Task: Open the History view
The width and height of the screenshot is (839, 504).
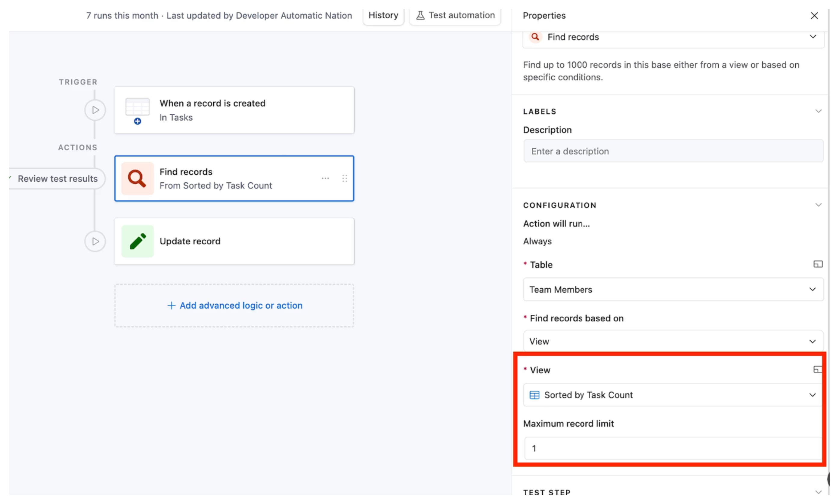Action: tap(383, 15)
